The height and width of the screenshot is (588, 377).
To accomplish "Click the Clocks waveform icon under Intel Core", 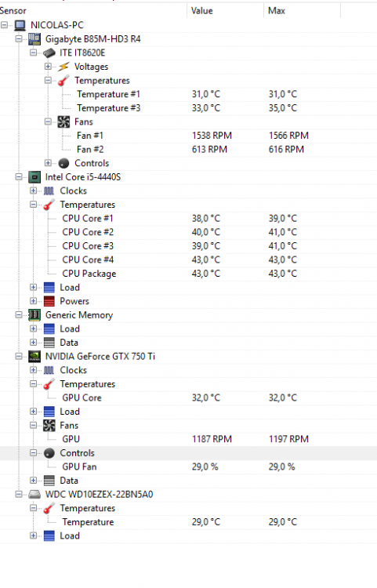I will (49, 191).
